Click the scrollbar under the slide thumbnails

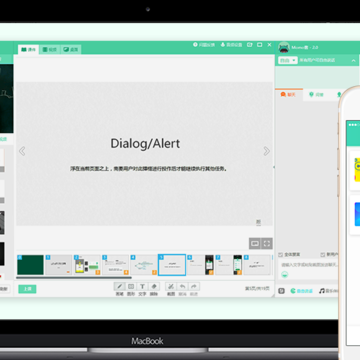(74, 278)
